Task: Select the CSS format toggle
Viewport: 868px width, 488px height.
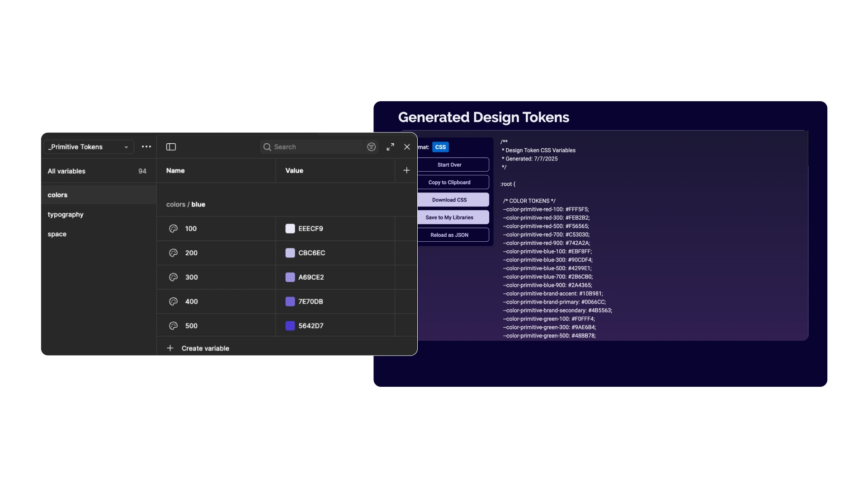Action: (440, 147)
